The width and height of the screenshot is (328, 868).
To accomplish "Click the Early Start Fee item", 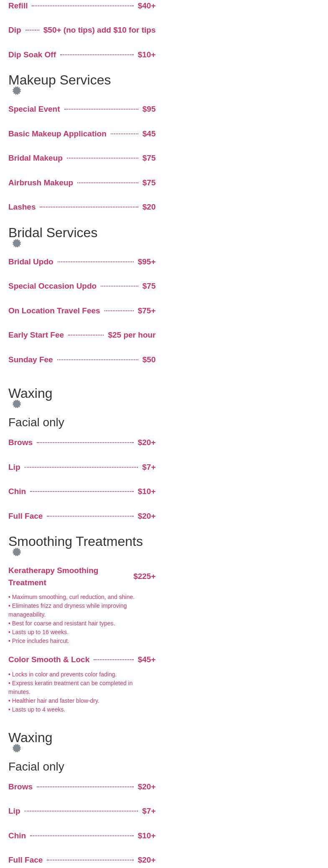I will (36, 335).
